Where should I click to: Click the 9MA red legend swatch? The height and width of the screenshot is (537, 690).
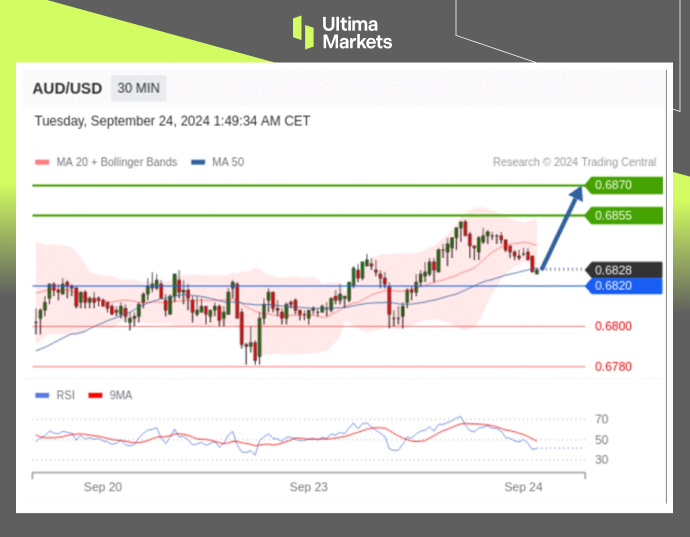click(x=96, y=395)
